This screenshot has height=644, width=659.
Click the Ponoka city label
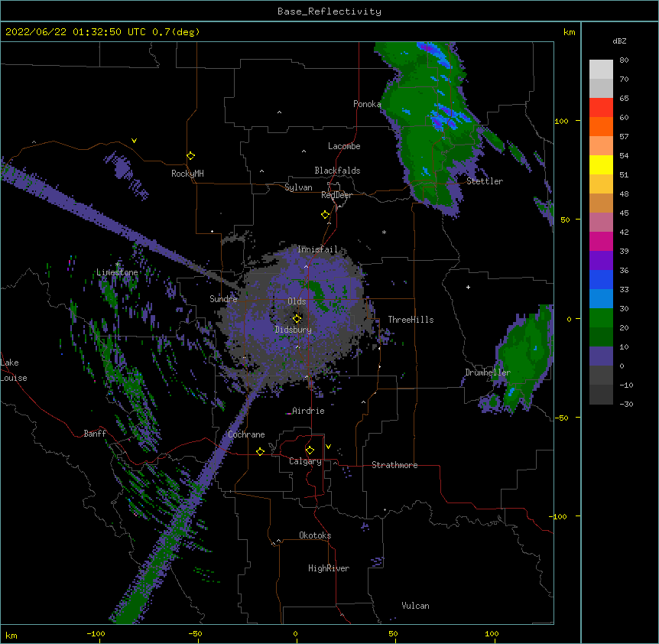coord(367,104)
